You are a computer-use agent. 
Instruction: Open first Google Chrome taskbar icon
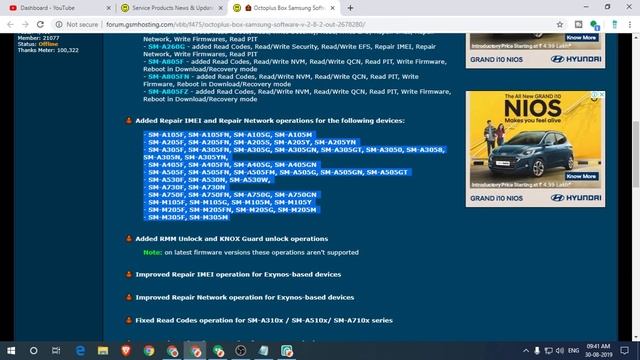pyautogui.click(x=149, y=351)
